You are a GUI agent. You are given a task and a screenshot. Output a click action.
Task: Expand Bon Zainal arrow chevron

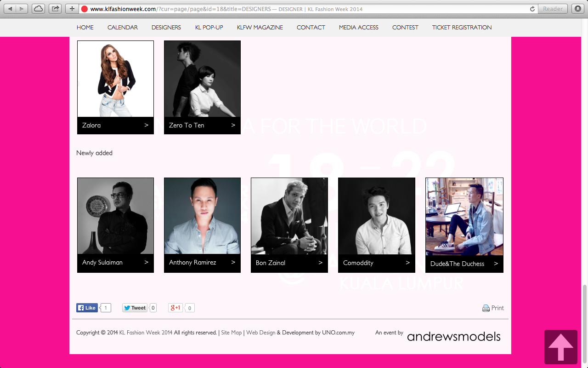(321, 263)
